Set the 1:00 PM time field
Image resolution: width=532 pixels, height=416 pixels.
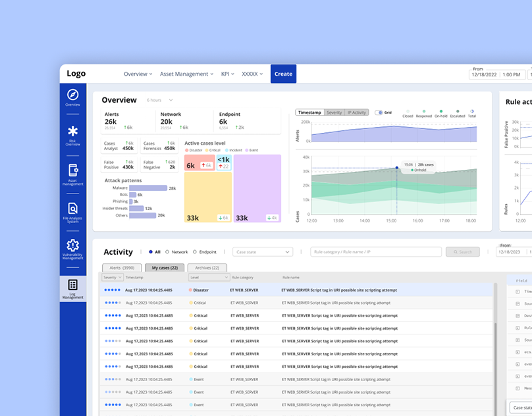(512, 74)
